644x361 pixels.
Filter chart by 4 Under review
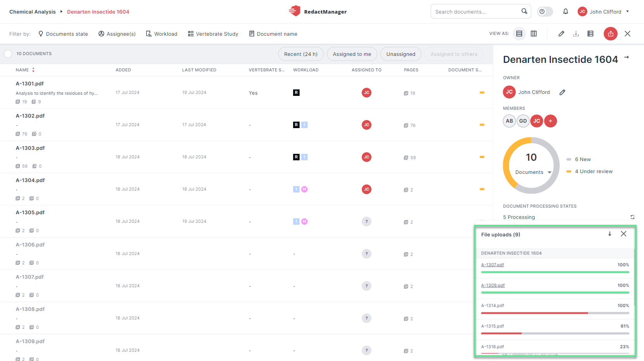[x=590, y=171]
